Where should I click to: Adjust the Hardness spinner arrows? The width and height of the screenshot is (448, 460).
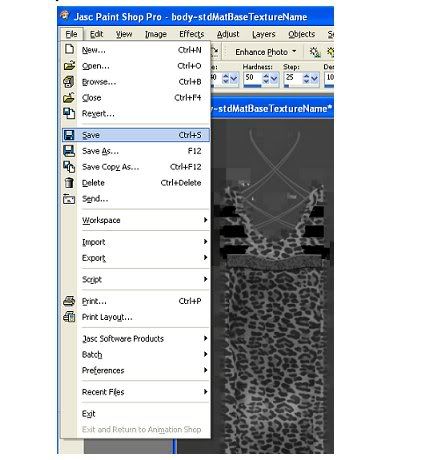[266, 78]
